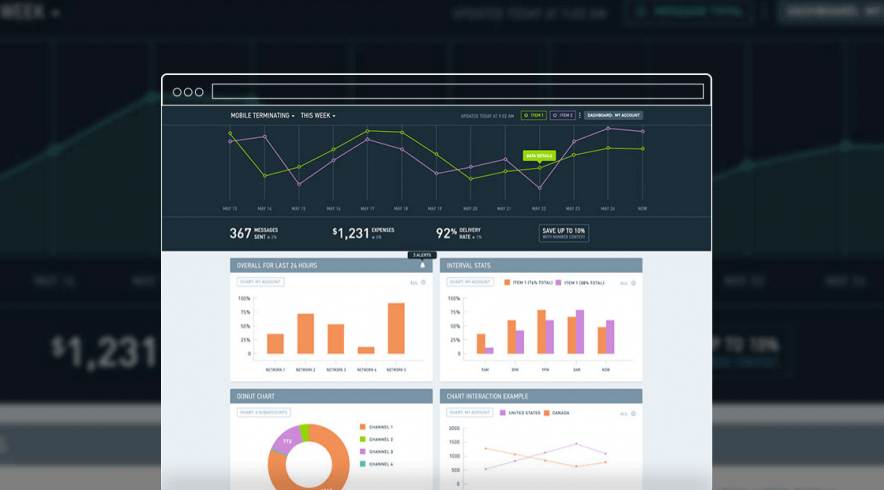This screenshot has width=884, height=490.
Task: Click the '367' messages sent value
Action: (240, 233)
